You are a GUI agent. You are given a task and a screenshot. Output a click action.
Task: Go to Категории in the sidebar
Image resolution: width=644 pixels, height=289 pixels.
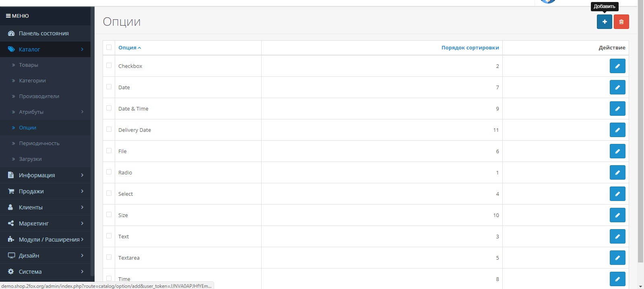point(32,81)
